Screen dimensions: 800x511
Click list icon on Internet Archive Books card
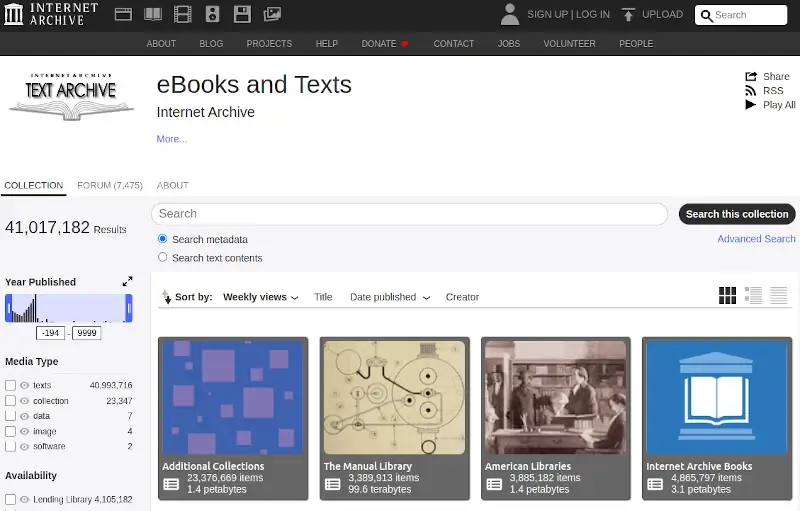pos(655,484)
